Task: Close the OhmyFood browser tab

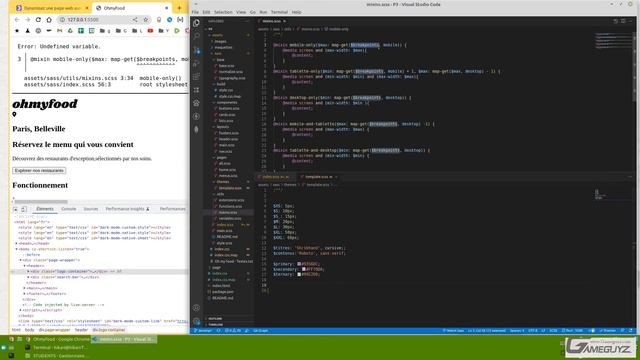Action: pos(167,8)
